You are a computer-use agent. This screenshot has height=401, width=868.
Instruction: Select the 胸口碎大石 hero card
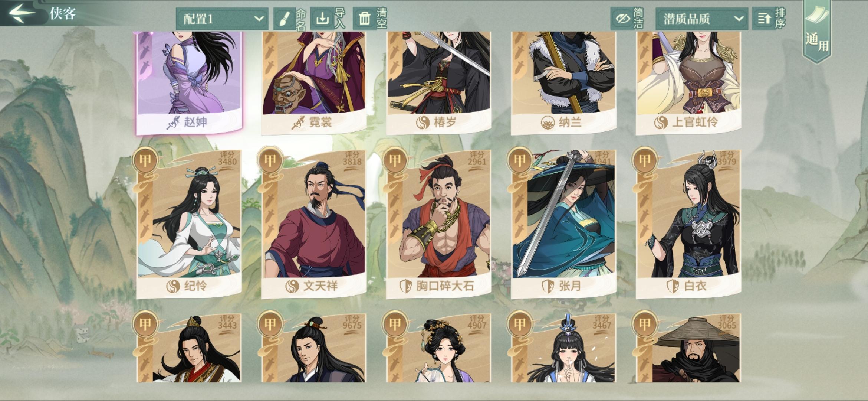click(439, 224)
